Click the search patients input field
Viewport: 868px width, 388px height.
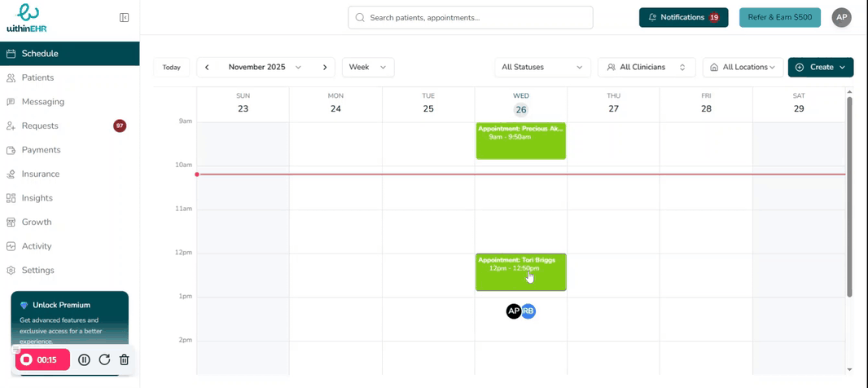click(x=471, y=17)
